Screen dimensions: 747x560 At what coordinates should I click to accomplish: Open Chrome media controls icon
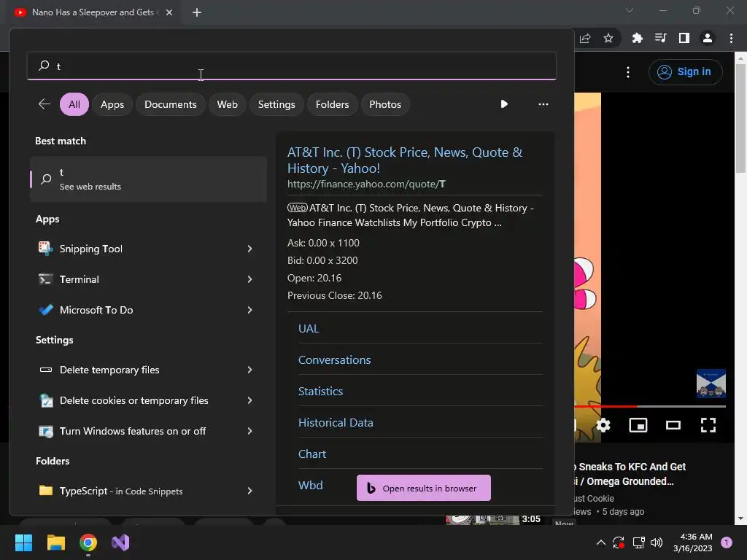point(660,38)
